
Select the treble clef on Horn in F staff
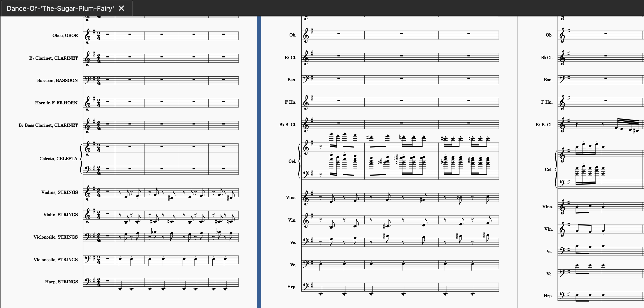tap(88, 103)
